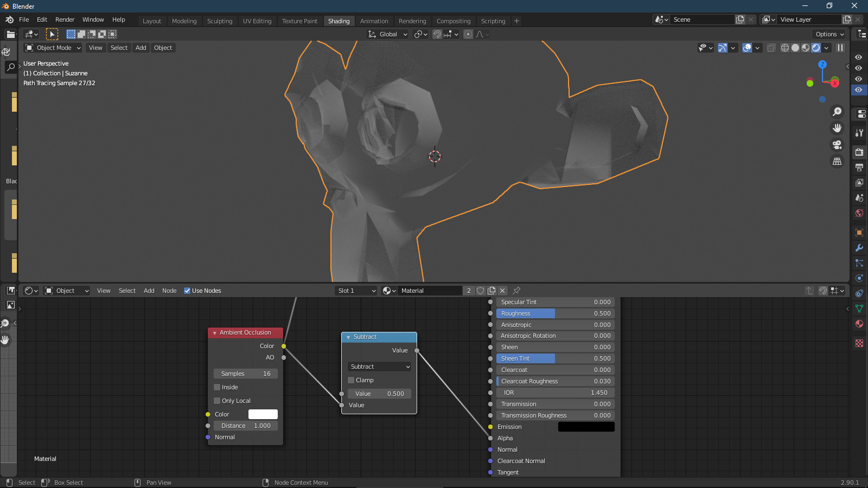Viewport: 868px width, 488px height.
Task: Pause the viewport render with pause button
Action: click(840, 48)
